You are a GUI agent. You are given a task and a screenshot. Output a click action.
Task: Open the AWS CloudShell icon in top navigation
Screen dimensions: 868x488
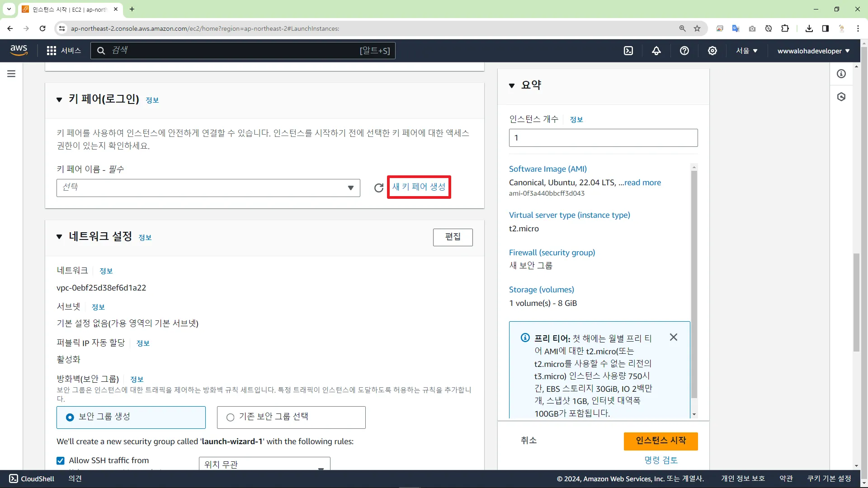(628, 51)
